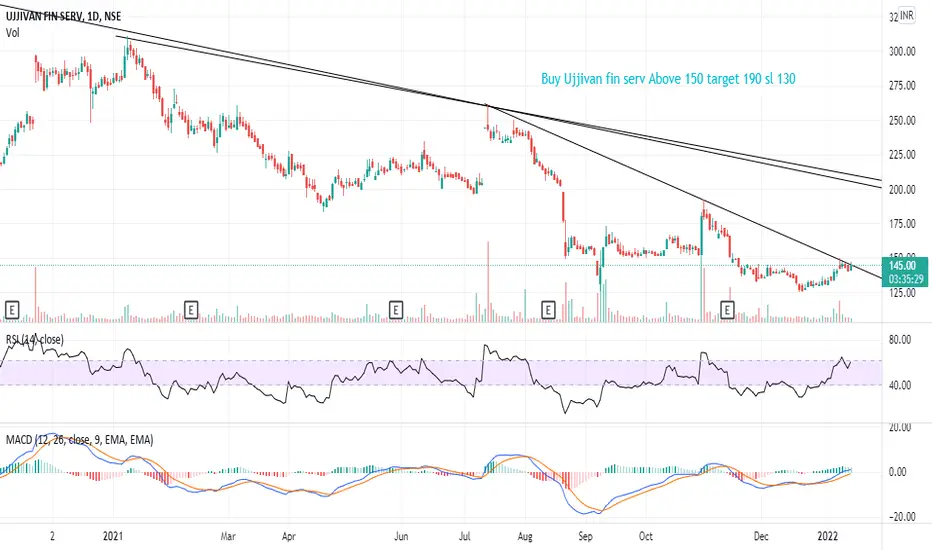Click the Jul label on time axis

tap(465, 536)
